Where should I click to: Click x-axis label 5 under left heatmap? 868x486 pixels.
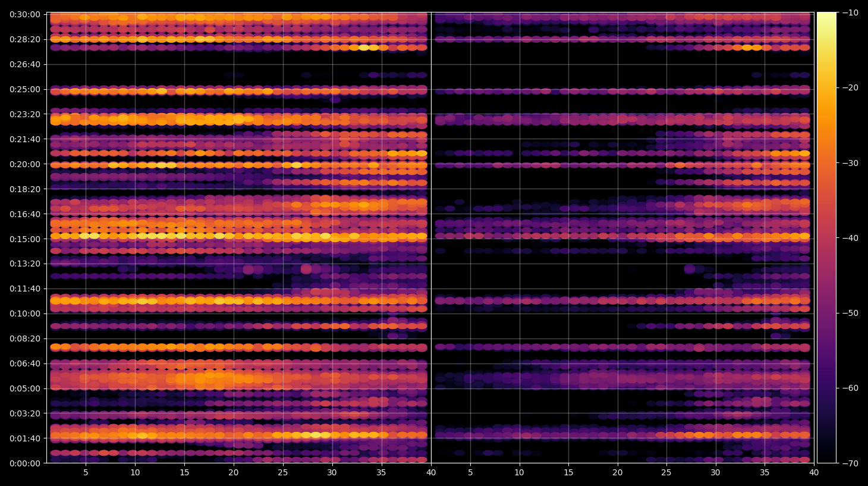(86, 473)
